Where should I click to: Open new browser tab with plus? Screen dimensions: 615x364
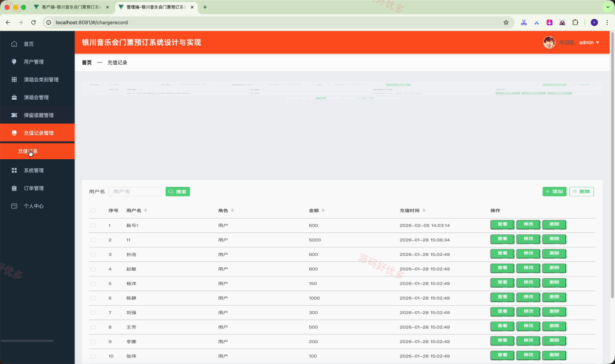coord(205,7)
